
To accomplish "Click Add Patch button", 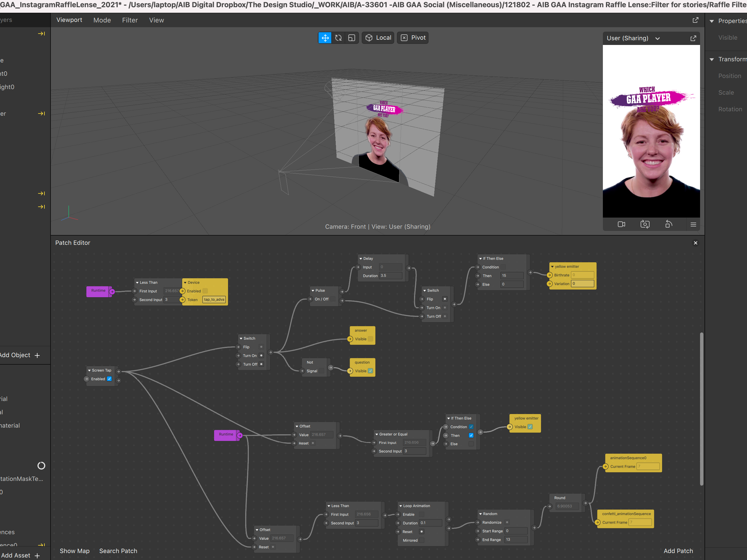I will click(x=678, y=551).
